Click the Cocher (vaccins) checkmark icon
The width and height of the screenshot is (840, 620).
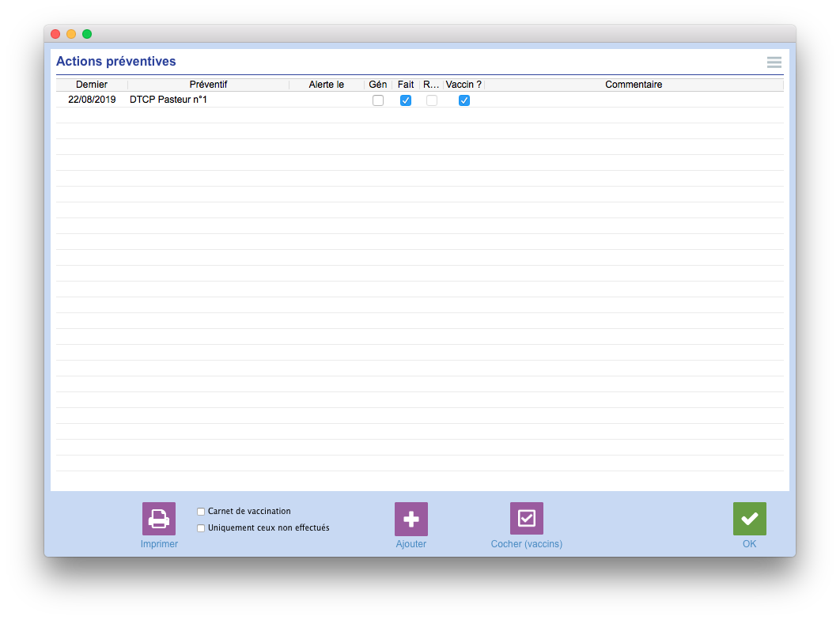(526, 518)
